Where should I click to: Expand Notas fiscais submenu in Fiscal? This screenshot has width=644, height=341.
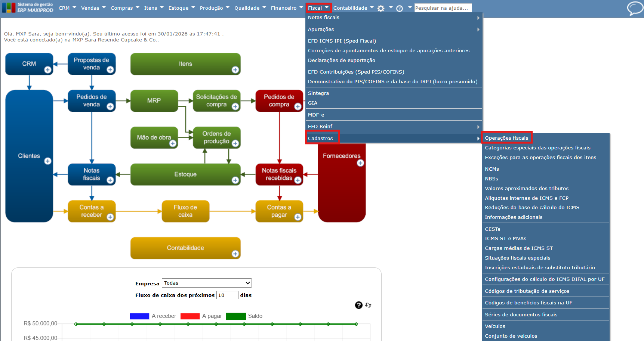click(394, 18)
